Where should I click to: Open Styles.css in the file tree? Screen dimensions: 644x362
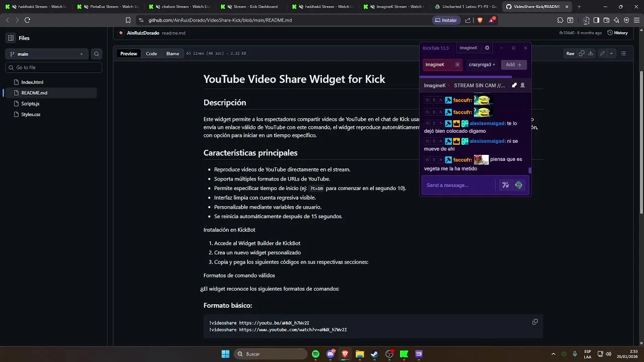point(31,114)
